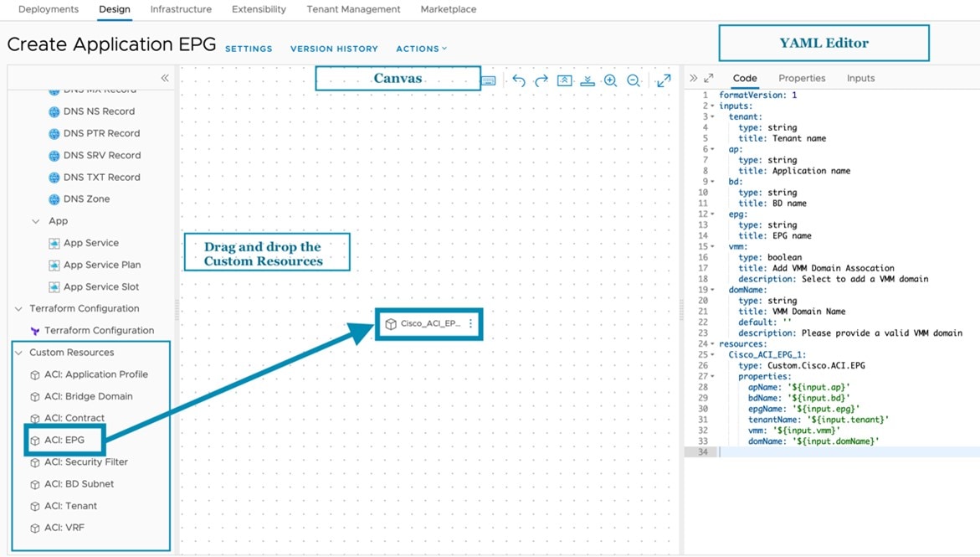Click the redo arrow in canvas toolbar
The image size is (980, 557).
tap(541, 80)
